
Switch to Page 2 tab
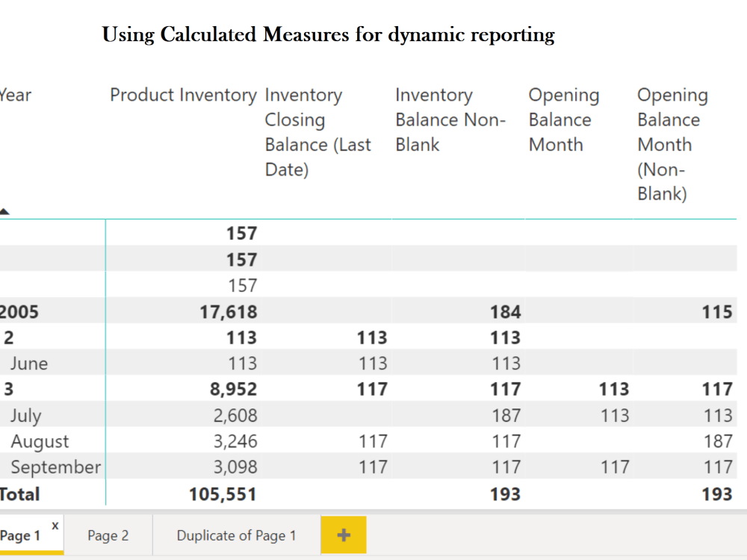(108, 535)
